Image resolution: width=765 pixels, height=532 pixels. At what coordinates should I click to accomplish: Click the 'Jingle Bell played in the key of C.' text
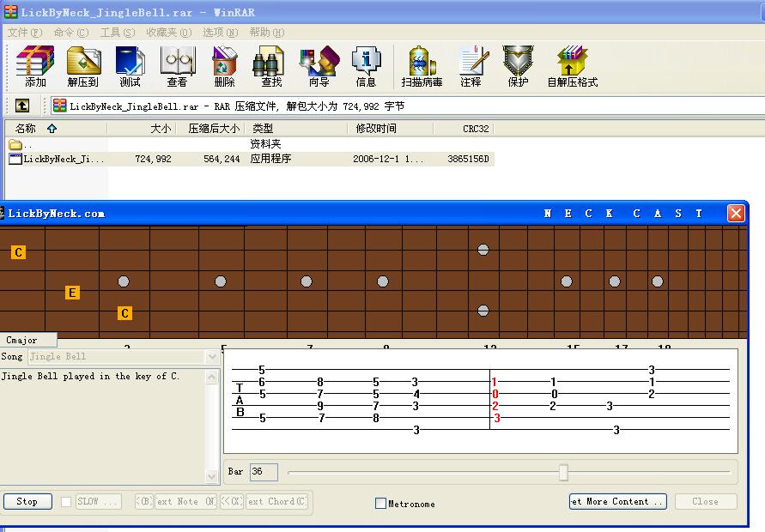pyautogui.click(x=91, y=376)
